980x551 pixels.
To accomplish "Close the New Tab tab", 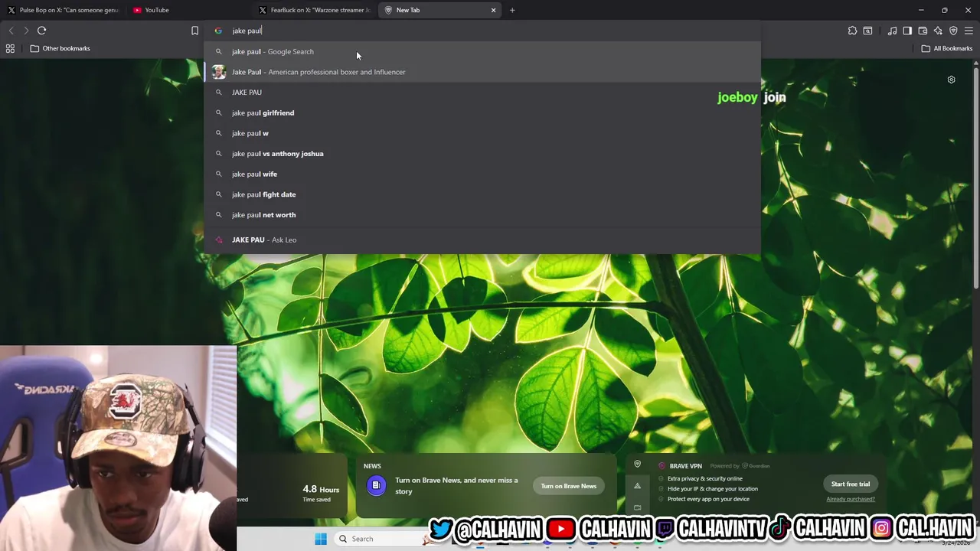I will pyautogui.click(x=493, y=10).
